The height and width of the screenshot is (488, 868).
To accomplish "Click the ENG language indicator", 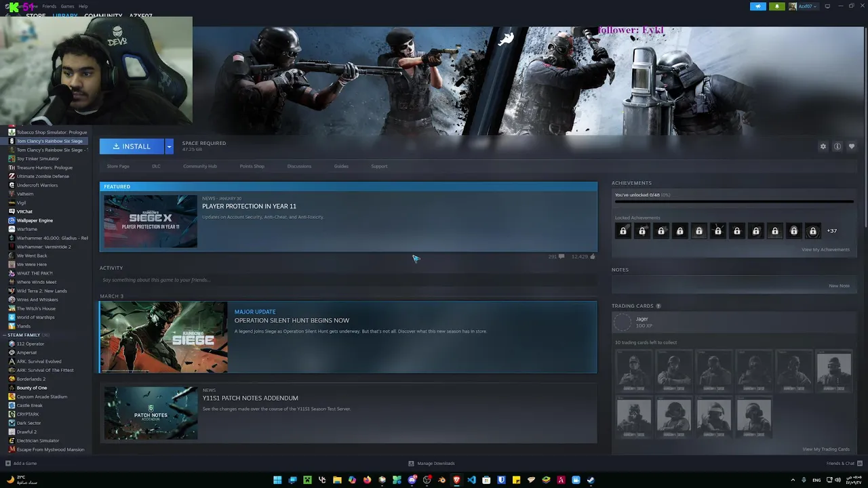I will tap(816, 480).
